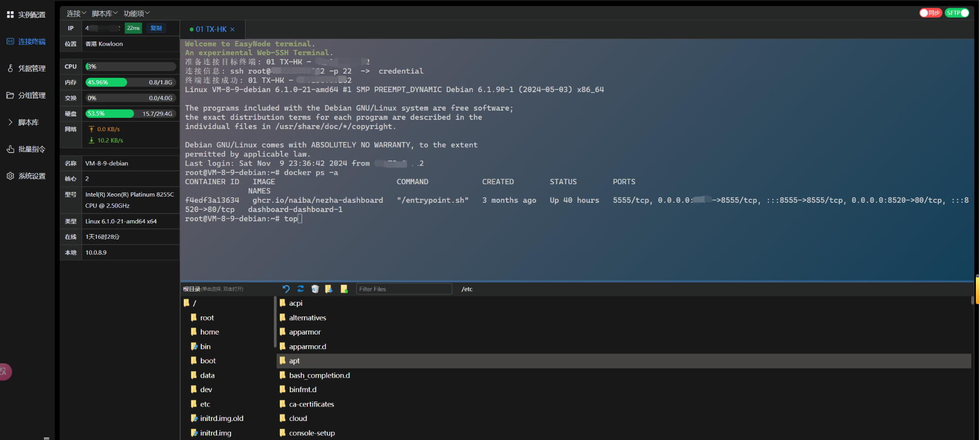Image resolution: width=980 pixels, height=440 pixels.
Task: Refresh the SFTP file list
Action: coord(301,289)
